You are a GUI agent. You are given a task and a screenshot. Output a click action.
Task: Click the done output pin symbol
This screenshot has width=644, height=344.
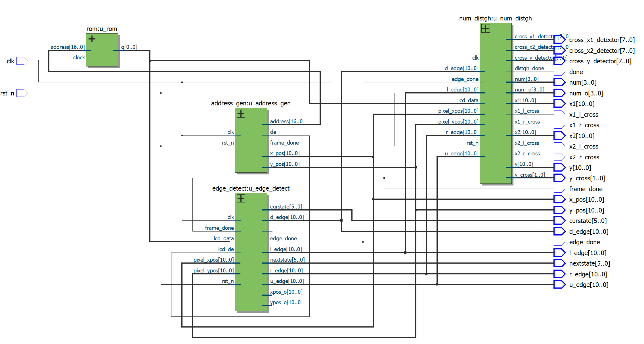[559, 72]
